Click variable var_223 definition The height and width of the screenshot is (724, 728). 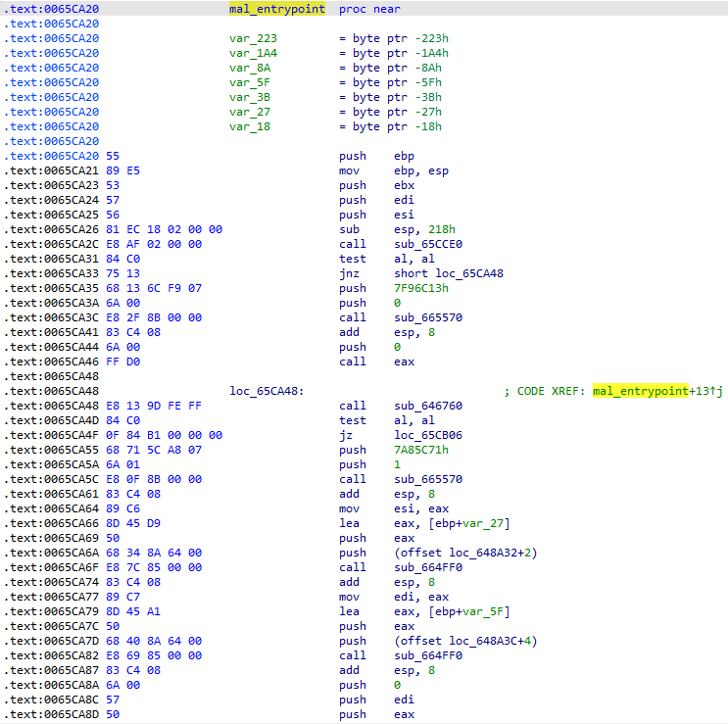click(x=253, y=38)
